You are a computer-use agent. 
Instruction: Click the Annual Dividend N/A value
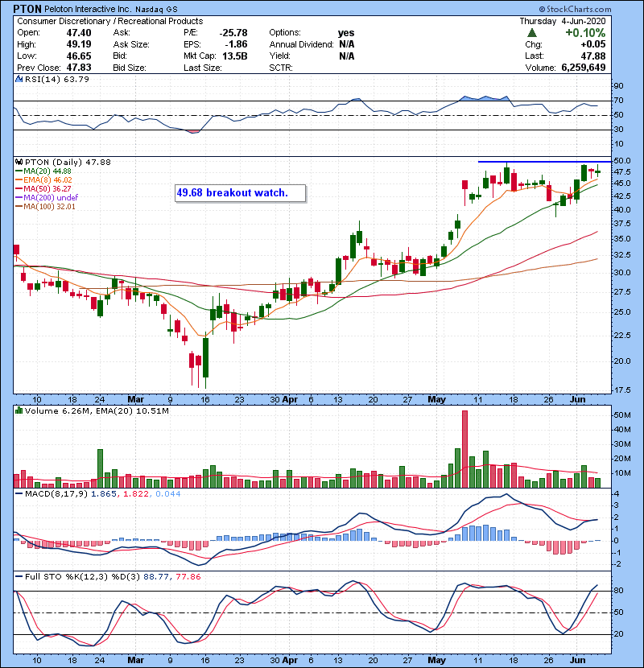[x=347, y=44]
